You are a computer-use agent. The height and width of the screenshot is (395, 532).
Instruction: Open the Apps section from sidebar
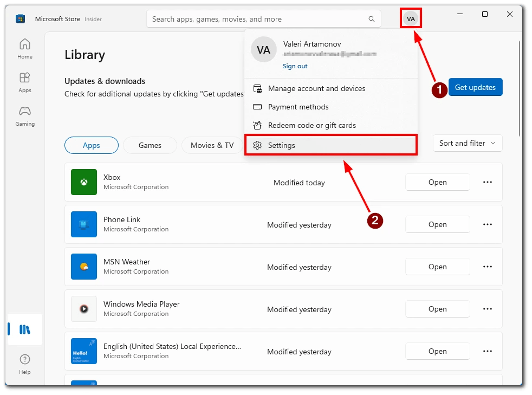(x=24, y=82)
